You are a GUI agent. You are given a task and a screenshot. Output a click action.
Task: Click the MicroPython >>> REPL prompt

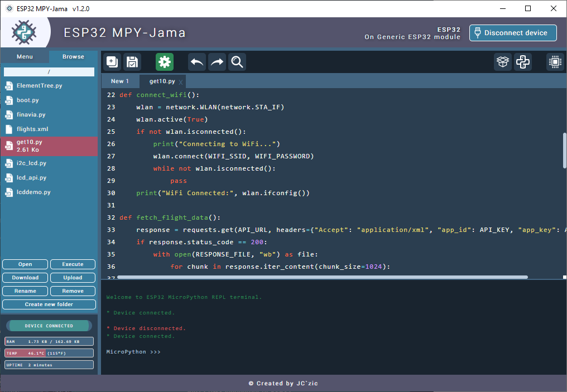[133, 352]
